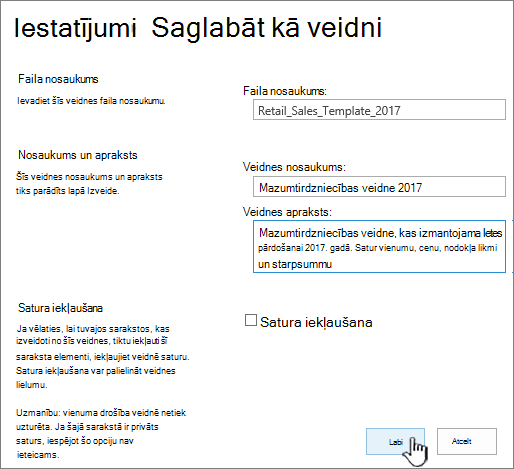Click the 'Saglabāt kā veidni' page title

(267, 28)
